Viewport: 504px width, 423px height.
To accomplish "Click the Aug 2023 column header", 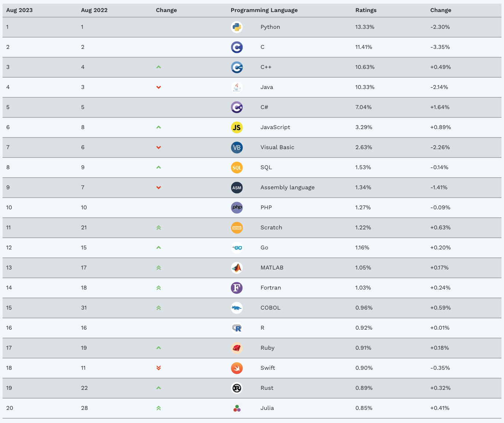I will 19,10.
